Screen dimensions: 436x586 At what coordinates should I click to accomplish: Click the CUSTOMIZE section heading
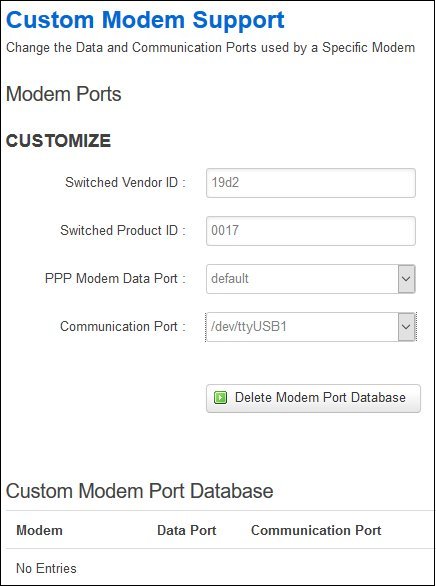click(x=58, y=141)
